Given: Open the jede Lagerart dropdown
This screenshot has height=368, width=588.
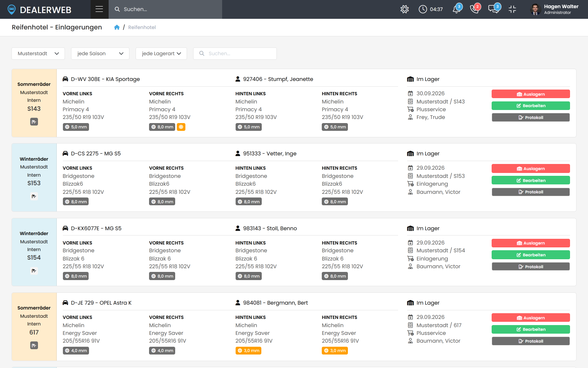Looking at the screenshot, I should coord(161,54).
